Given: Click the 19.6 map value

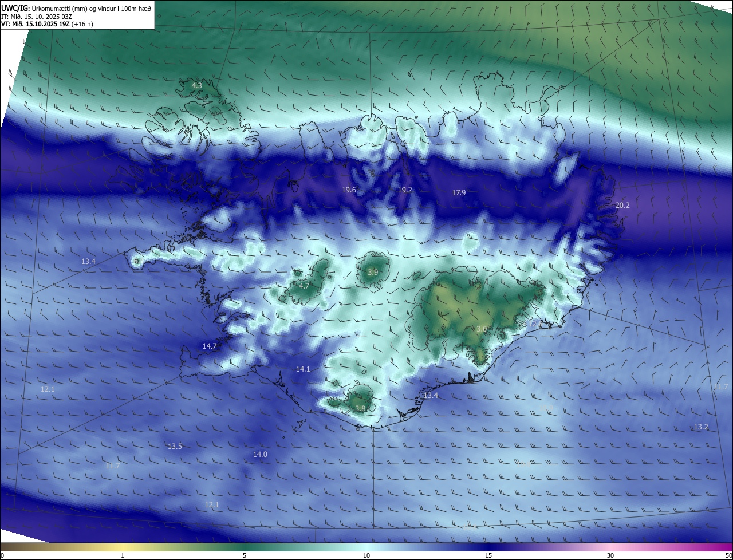Looking at the screenshot, I should click(349, 190).
